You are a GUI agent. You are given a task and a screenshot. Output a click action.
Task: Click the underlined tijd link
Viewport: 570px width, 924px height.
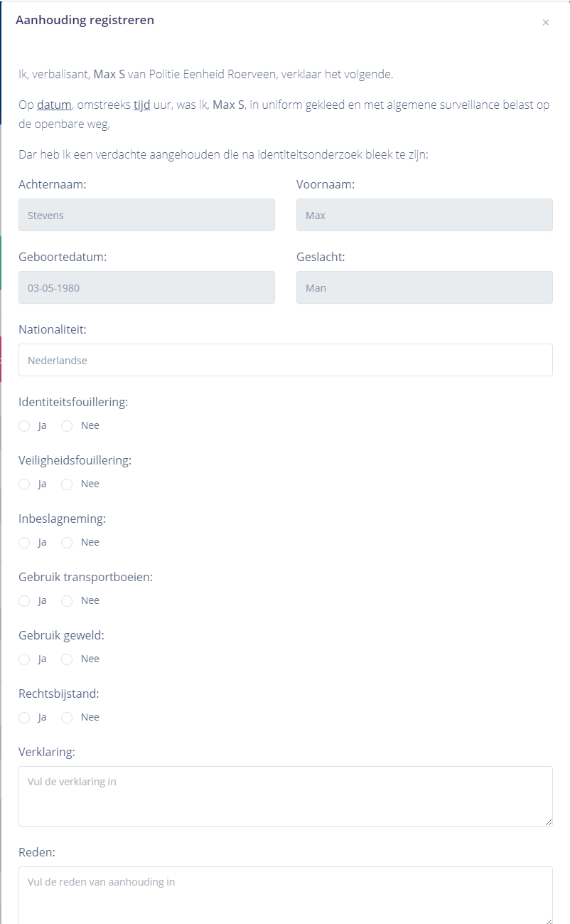pos(141,105)
